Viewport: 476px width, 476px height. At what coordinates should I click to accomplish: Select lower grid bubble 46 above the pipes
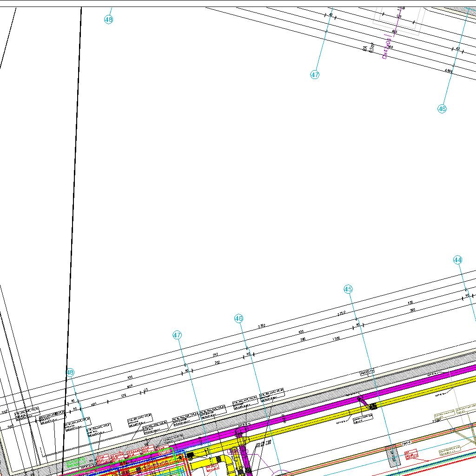tap(238, 318)
